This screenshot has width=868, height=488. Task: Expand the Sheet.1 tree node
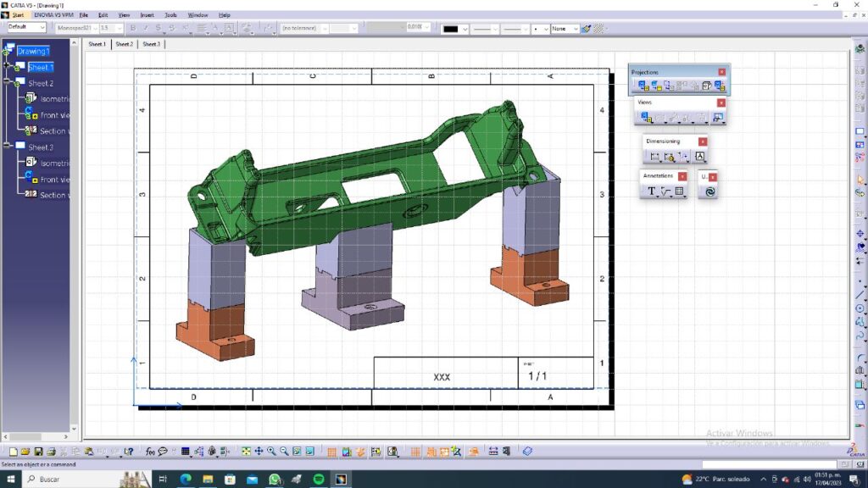(7, 66)
